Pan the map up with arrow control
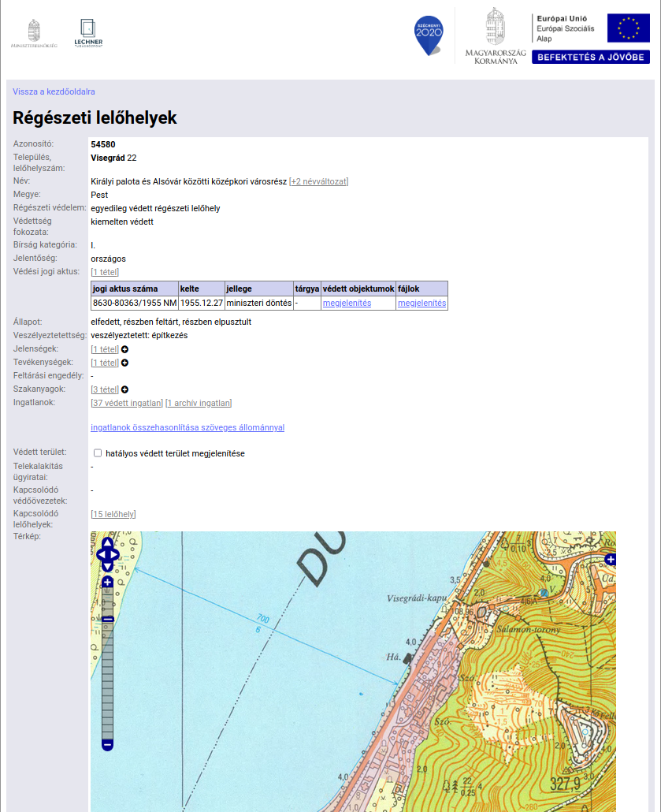Image resolution: width=661 pixels, height=812 pixels. tap(107, 543)
